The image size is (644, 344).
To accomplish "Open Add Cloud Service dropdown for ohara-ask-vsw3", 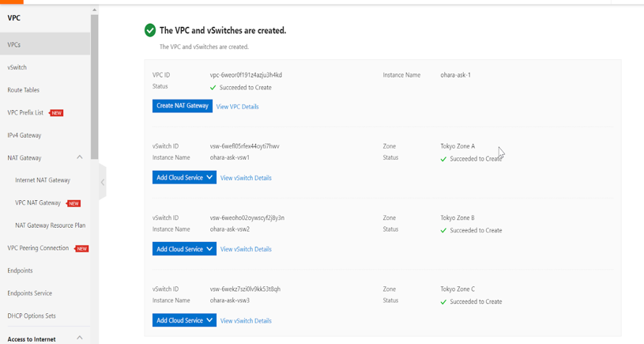I will pyautogui.click(x=183, y=320).
